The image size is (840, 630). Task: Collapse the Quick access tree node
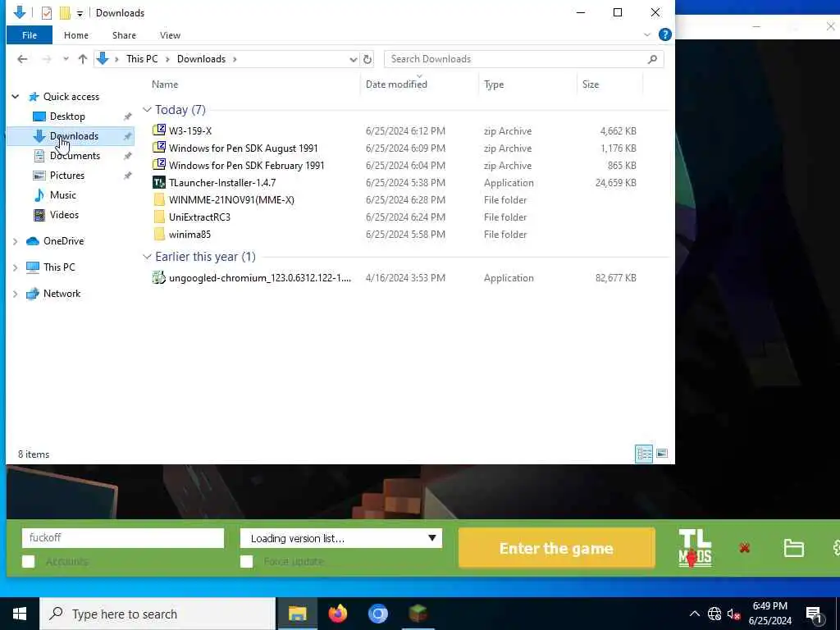[16, 97]
